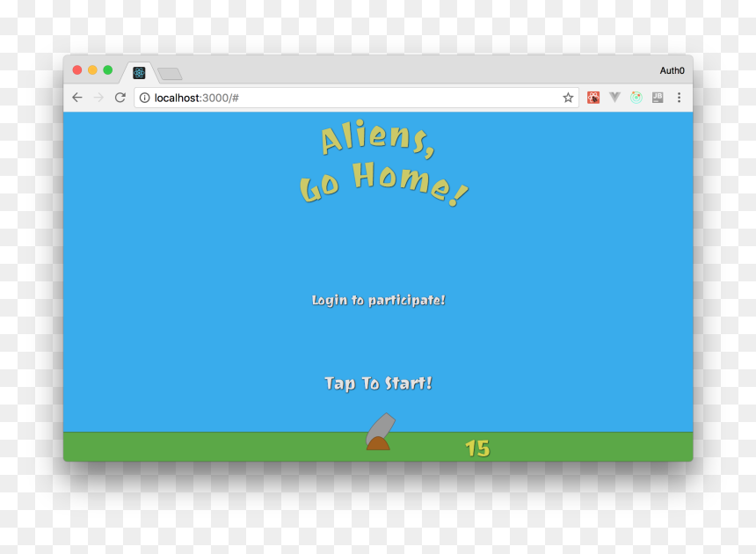Viewport: 756px width, 554px height.
Task: Minimize window with yellow button
Action: click(x=92, y=70)
